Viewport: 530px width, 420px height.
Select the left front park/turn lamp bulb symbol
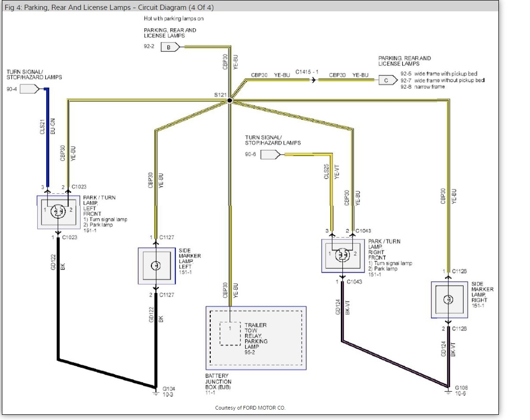pyautogui.click(x=58, y=212)
